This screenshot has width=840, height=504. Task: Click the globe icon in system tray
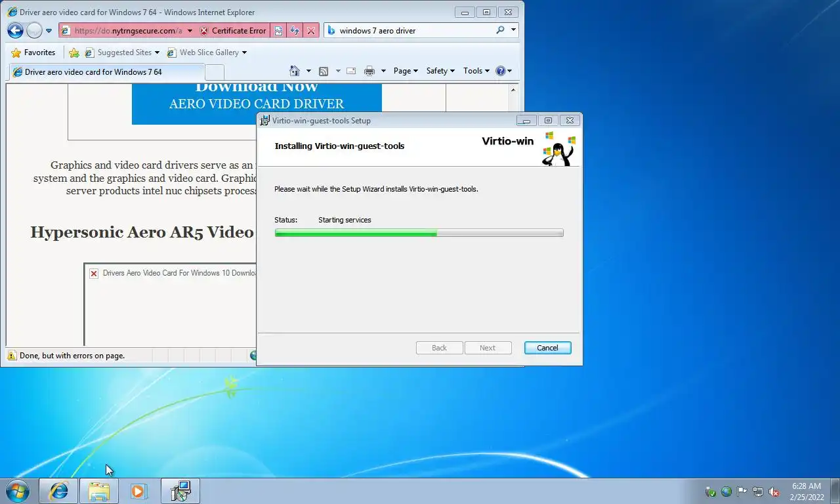click(x=726, y=492)
